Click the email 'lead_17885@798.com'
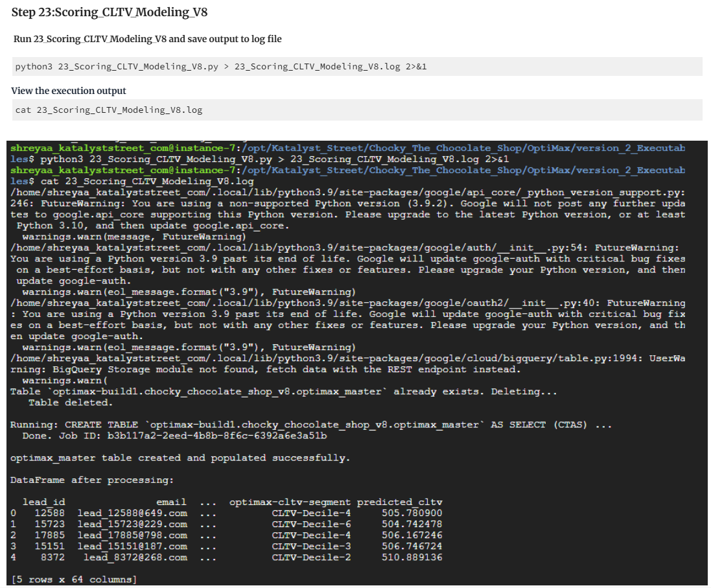 tap(132, 535)
